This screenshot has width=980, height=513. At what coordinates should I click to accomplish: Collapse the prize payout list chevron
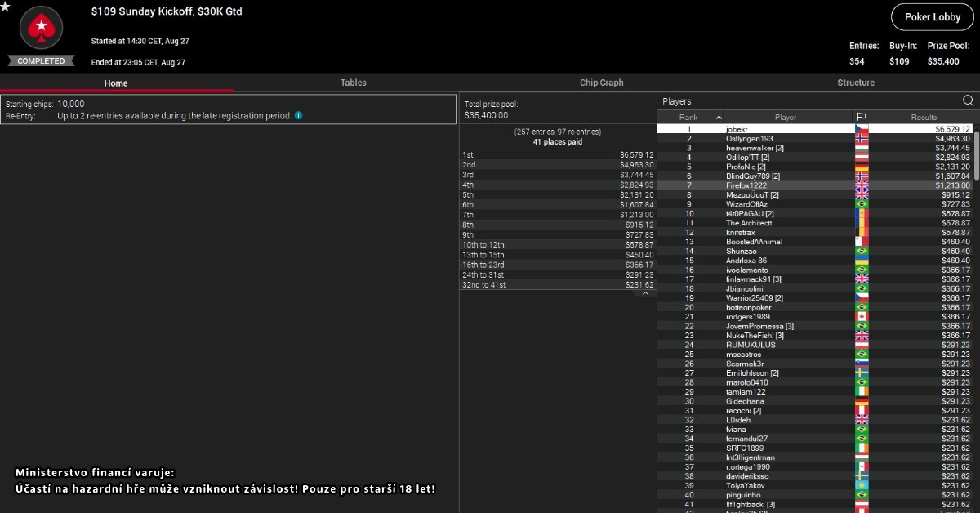pos(644,294)
